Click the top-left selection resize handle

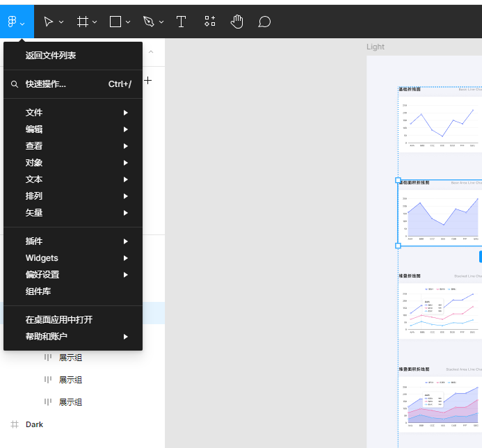pos(398,180)
